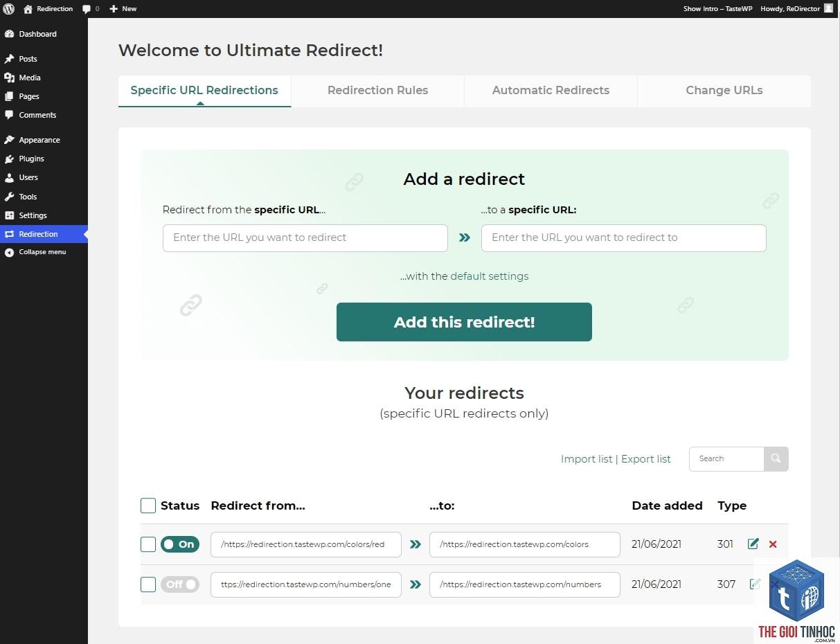Image resolution: width=840 pixels, height=644 pixels.
Task: Open Settings menu item
Action: [44, 215]
